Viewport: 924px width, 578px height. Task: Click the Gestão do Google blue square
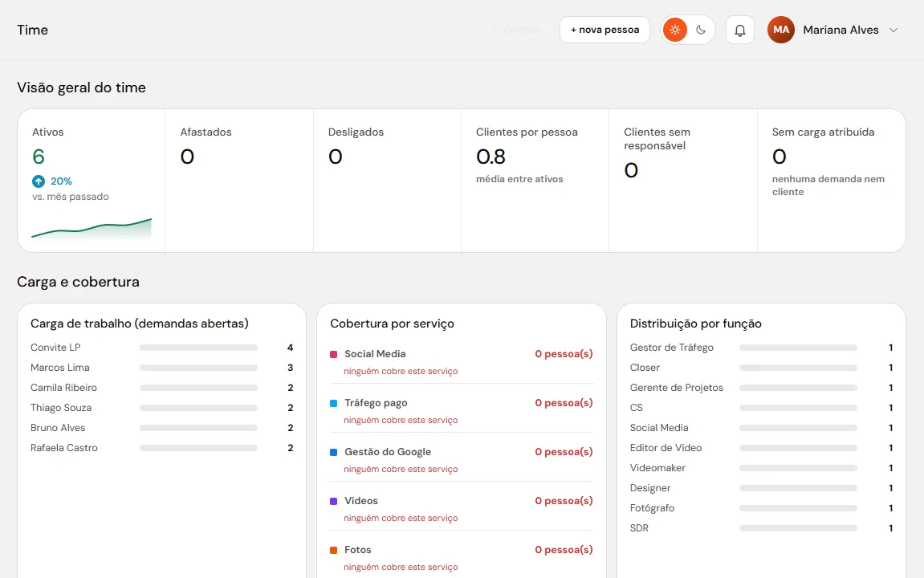pyautogui.click(x=333, y=452)
